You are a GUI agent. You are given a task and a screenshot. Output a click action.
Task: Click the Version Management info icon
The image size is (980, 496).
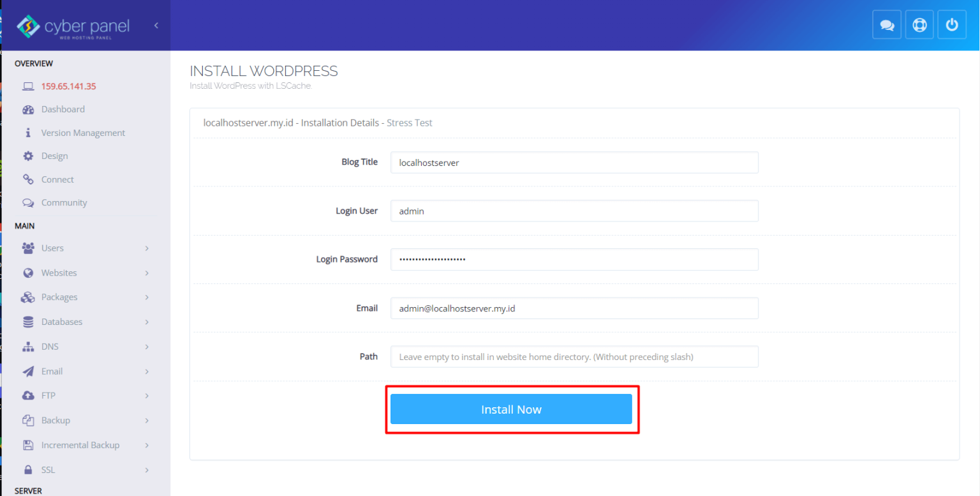coord(28,133)
